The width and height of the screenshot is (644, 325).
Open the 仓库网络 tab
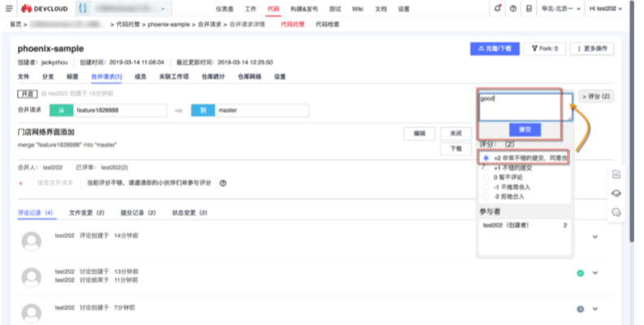coord(250,76)
